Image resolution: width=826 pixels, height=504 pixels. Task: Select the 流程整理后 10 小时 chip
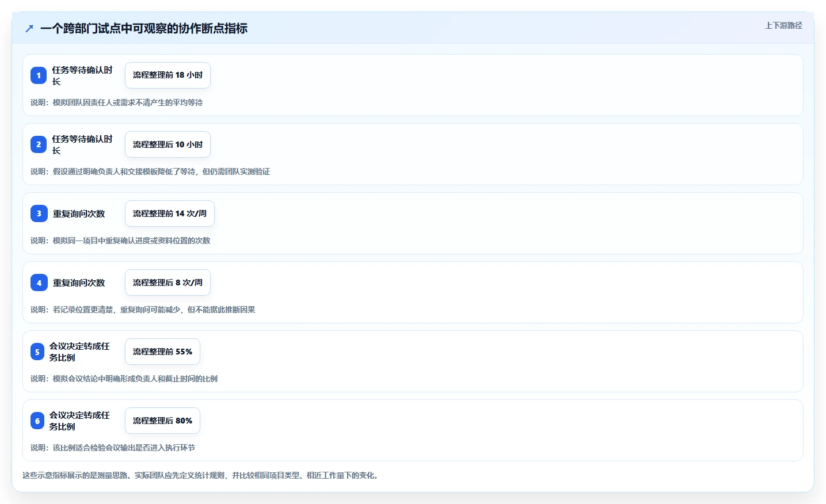tap(168, 144)
